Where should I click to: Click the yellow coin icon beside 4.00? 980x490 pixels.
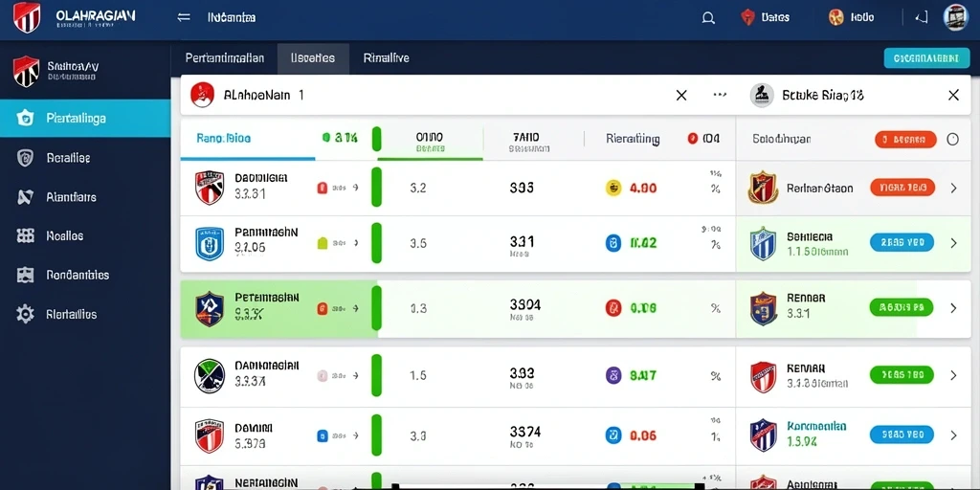[613, 188]
